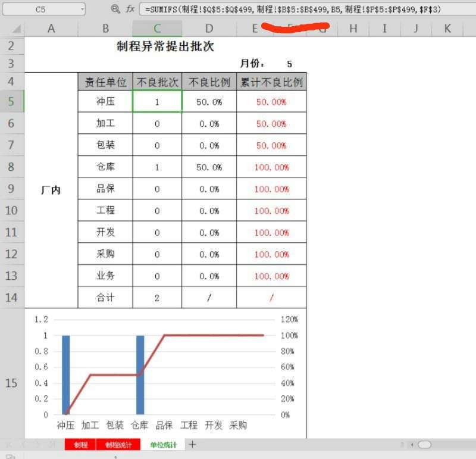Image resolution: width=476 pixels, height=459 pixels.
Task: Click the 品保 category label on chart axis
Action: pos(164,425)
